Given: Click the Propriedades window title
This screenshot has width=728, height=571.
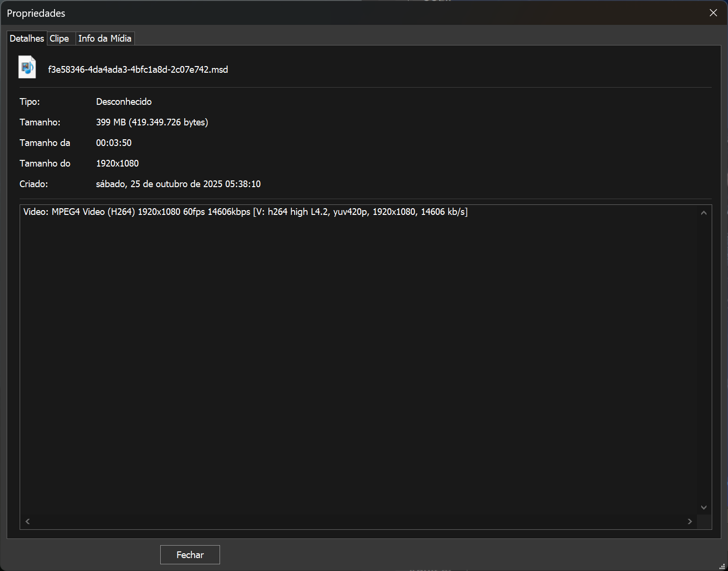Looking at the screenshot, I should pyautogui.click(x=36, y=13).
